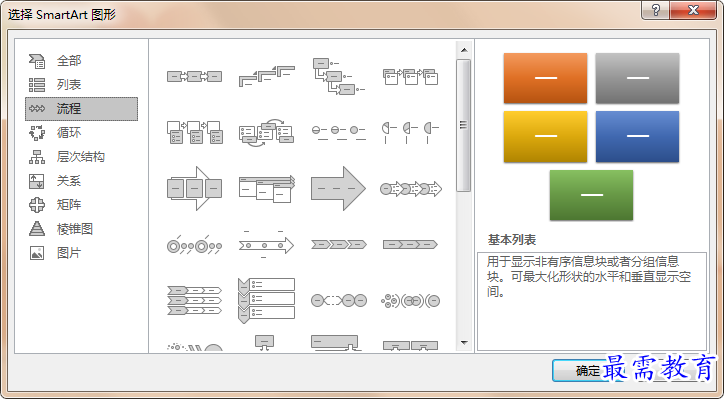
Task: Choose the cut-off layout with one box and a downward connector
Action: [x=265, y=343]
